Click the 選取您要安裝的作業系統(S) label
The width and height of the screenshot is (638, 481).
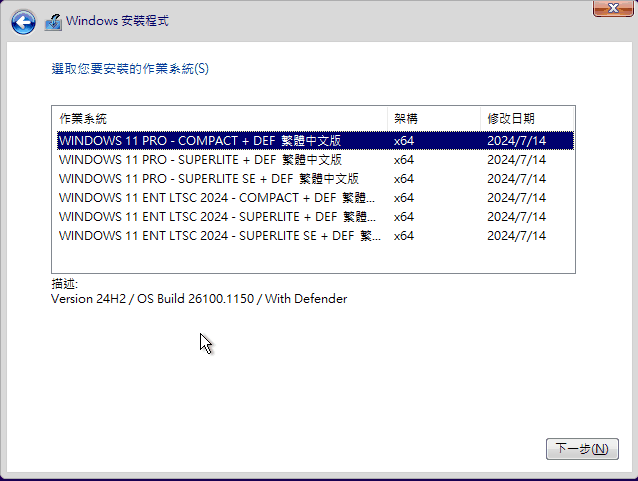point(130,68)
